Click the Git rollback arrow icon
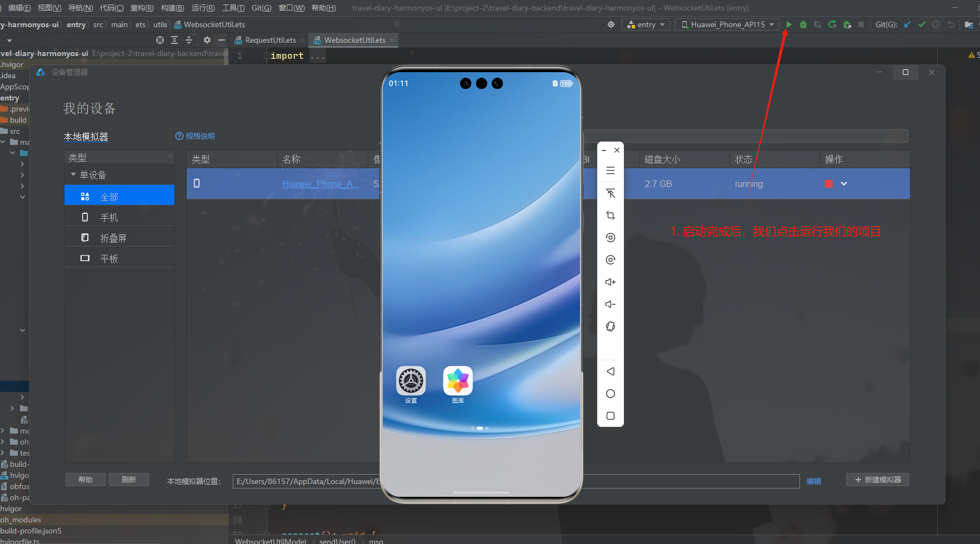The width and height of the screenshot is (980, 544). [951, 24]
